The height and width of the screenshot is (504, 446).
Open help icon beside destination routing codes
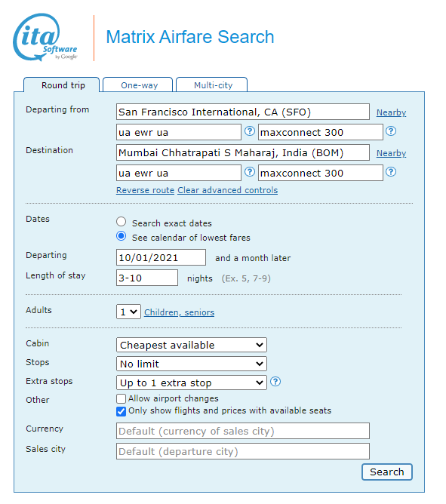coord(250,172)
